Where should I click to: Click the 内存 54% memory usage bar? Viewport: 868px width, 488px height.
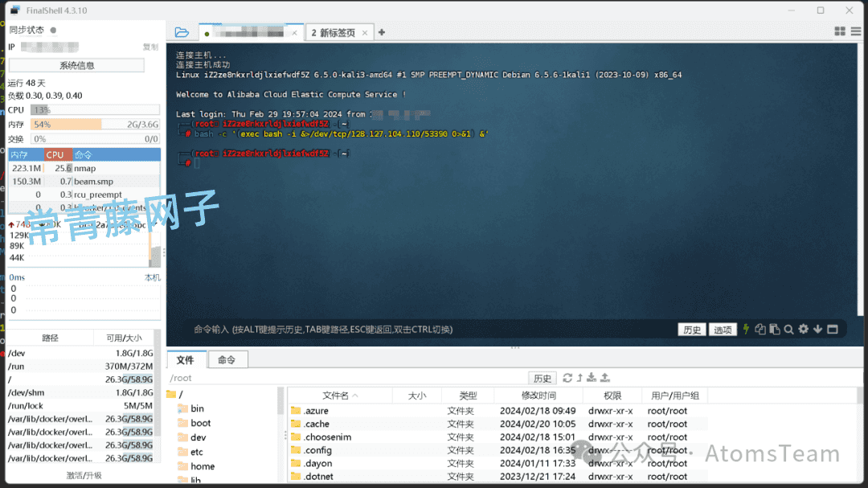(x=95, y=125)
